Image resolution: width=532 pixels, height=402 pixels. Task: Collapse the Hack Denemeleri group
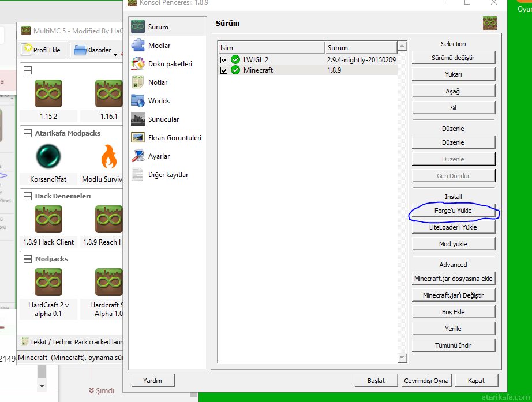click(28, 196)
